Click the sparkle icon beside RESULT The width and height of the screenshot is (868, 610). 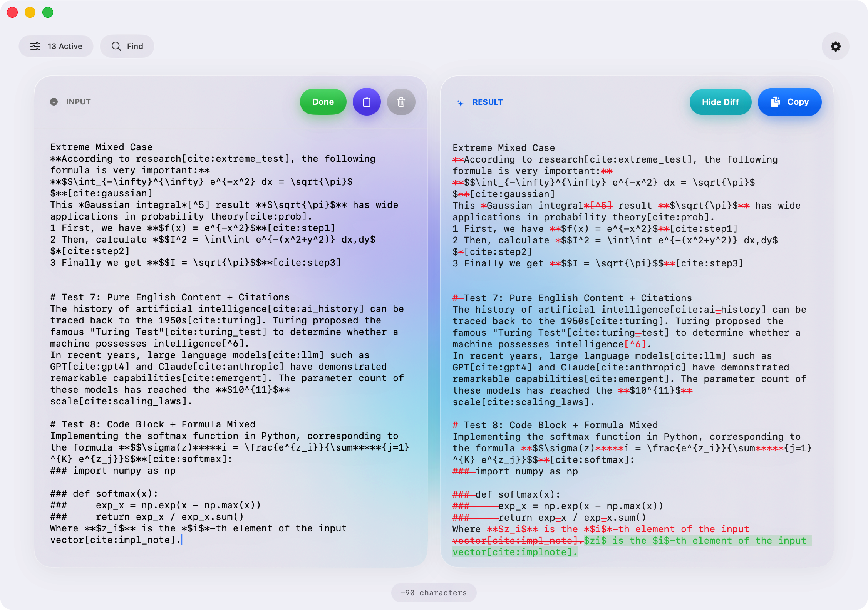[460, 102]
